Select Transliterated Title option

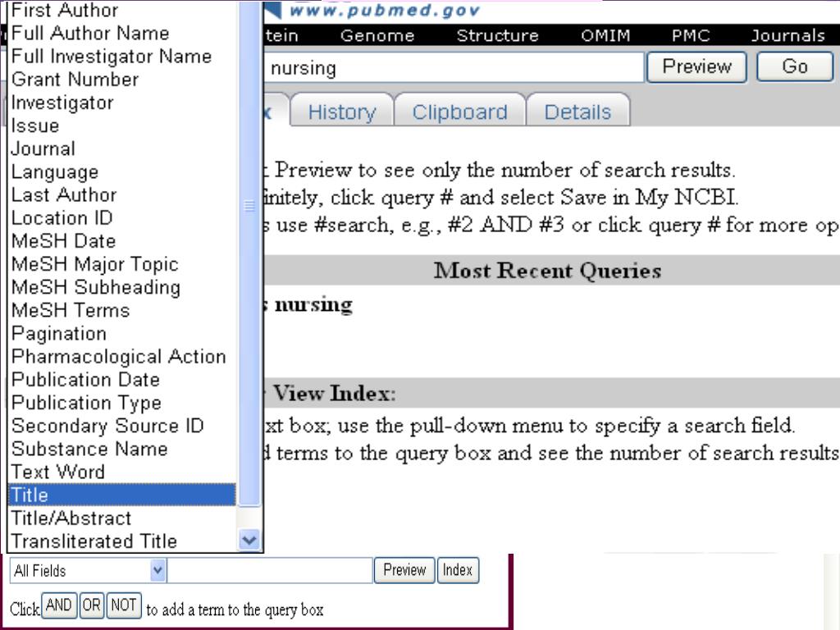(122, 541)
